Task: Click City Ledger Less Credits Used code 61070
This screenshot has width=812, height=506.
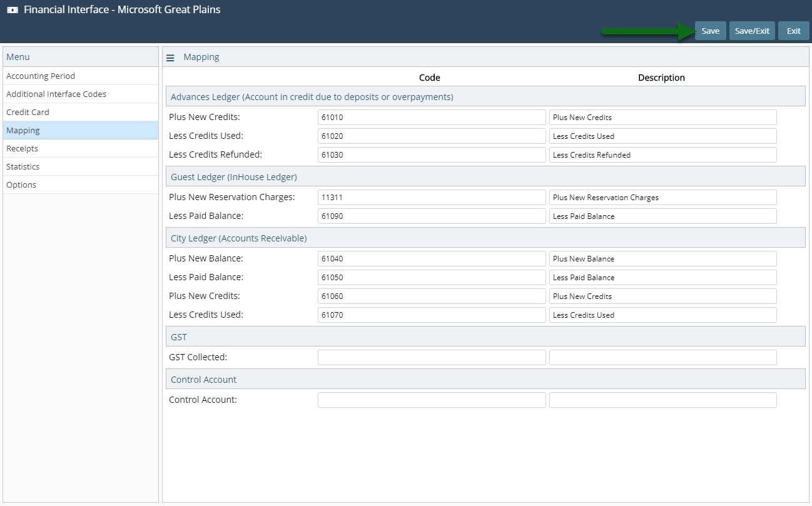Action: (432, 315)
